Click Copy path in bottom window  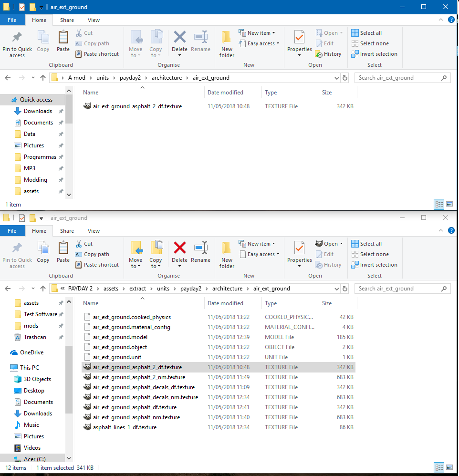point(93,254)
